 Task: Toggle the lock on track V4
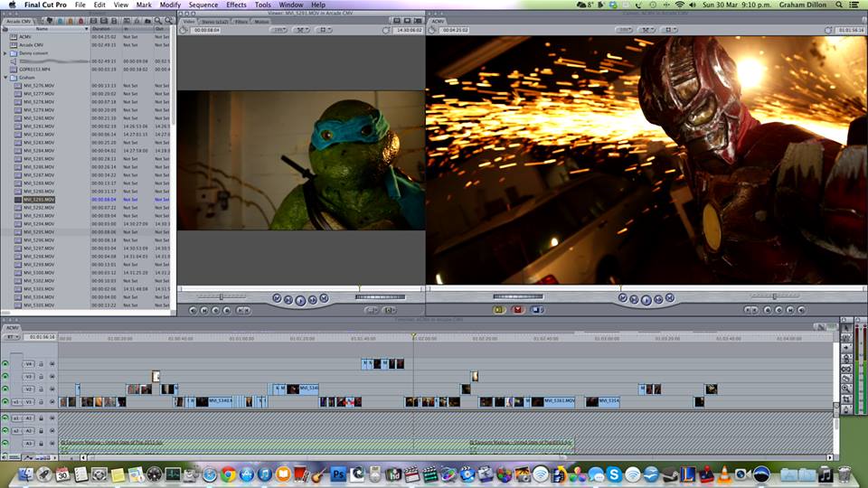41,363
